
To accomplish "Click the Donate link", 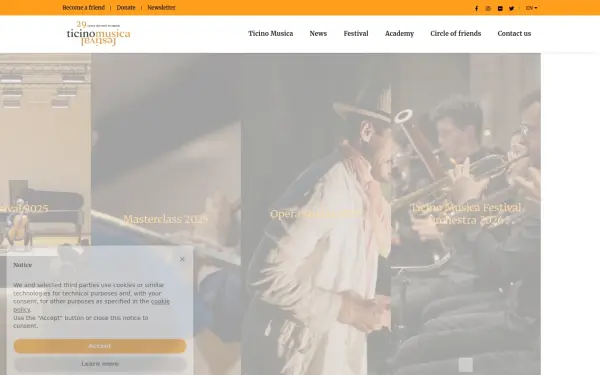I will pyautogui.click(x=126, y=8).
